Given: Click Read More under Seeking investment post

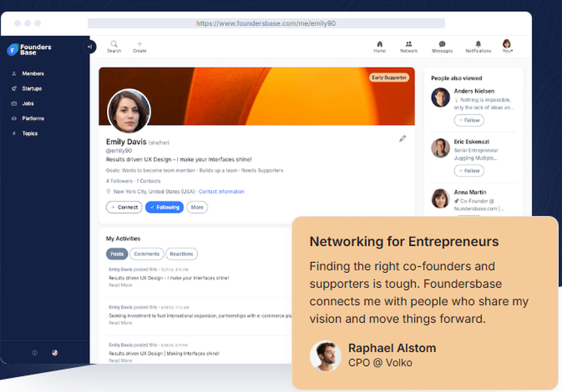Looking at the screenshot, I should 120,323.
